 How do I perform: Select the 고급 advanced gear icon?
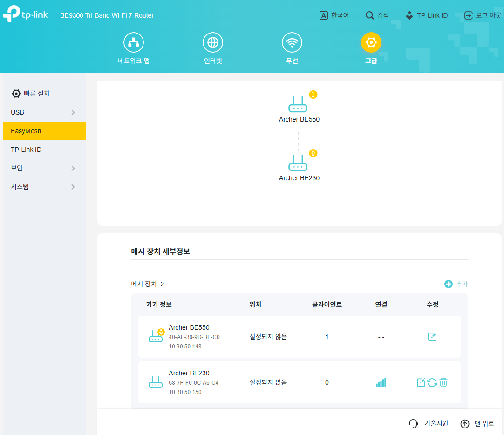pyautogui.click(x=371, y=42)
